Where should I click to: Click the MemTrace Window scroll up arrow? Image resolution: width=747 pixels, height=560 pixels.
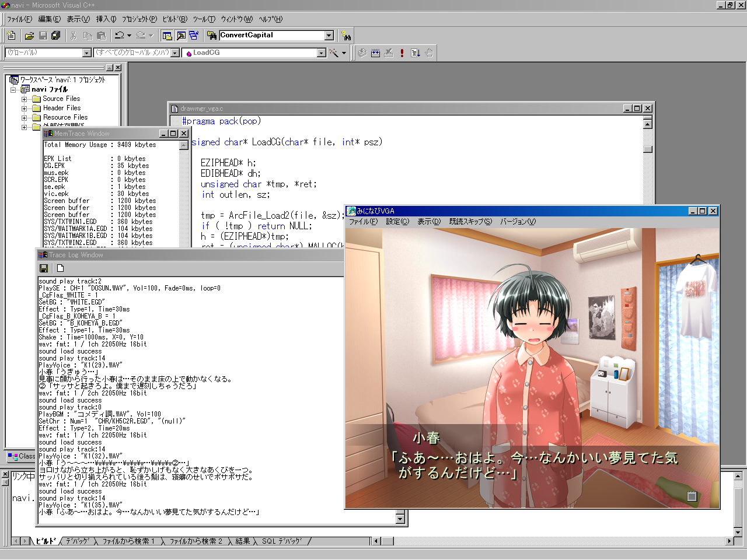(184, 145)
